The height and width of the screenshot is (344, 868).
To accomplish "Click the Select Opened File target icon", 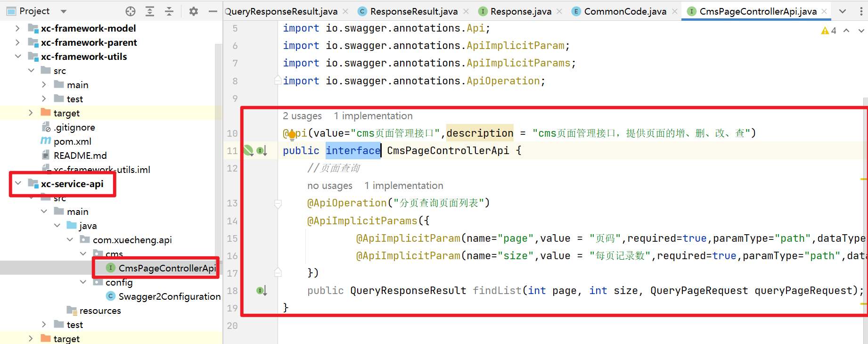I will 131,11.
